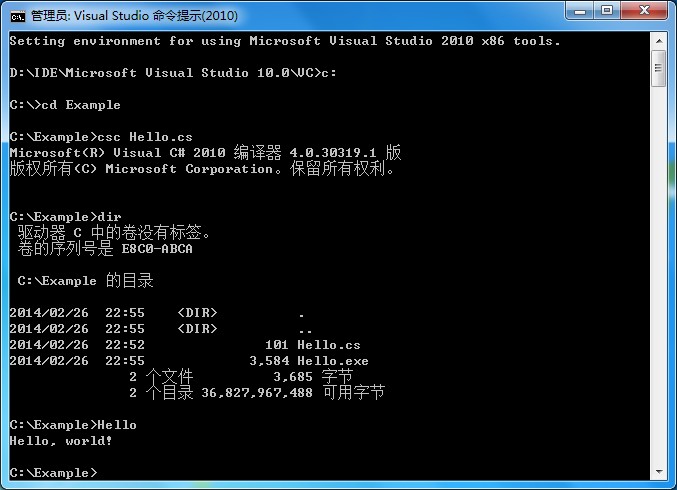The height and width of the screenshot is (490, 677).
Task: Click the vertical scrollbar thumb
Action: pyautogui.click(x=659, y=68)
